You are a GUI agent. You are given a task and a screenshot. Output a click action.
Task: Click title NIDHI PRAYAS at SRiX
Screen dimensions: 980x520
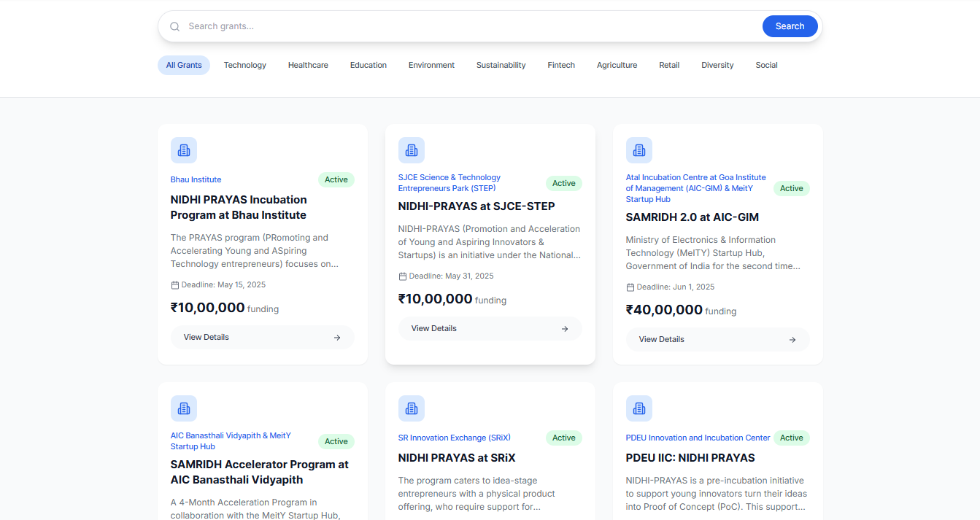point(457,458)
